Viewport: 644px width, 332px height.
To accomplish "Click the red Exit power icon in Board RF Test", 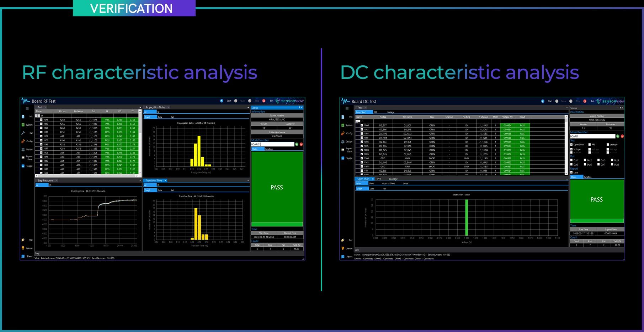I will click(264, 101).
